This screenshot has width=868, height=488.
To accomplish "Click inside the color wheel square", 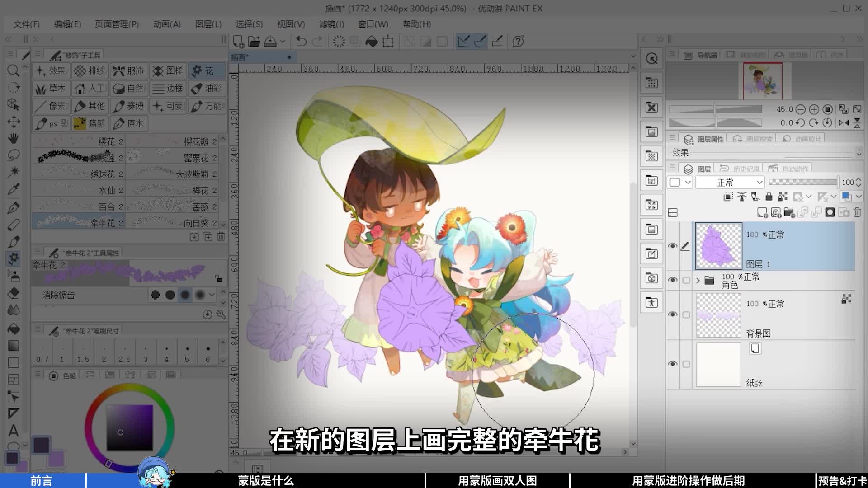I will pyautogui.click(x=129, y=427).
